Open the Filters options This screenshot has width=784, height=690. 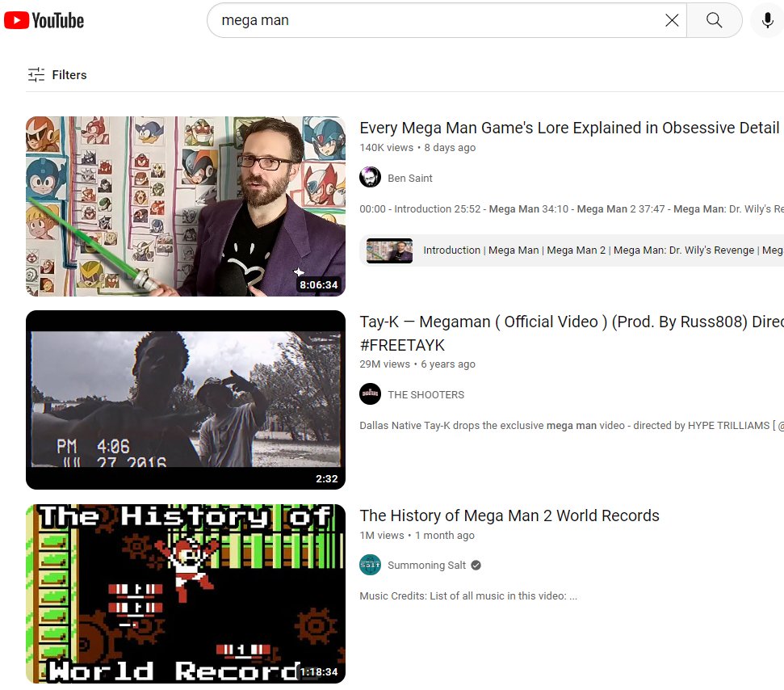pos(57,75)
